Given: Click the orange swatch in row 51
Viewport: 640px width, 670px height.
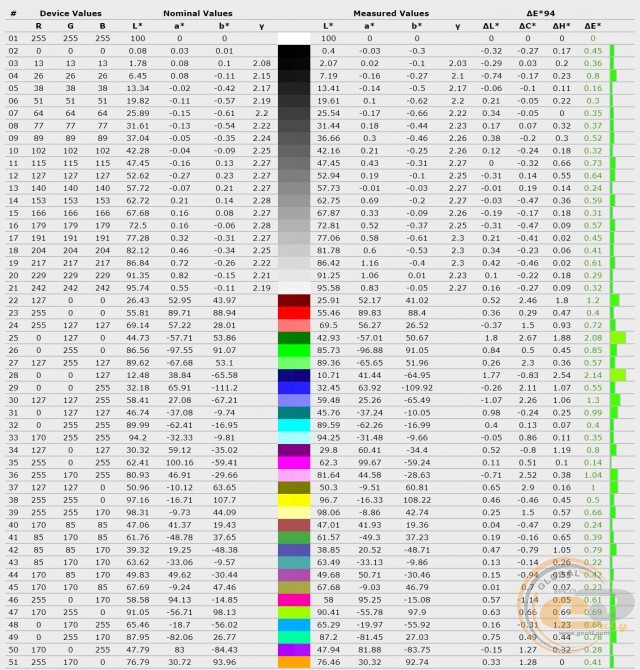Looking at the screenshot, I should 294,662.
